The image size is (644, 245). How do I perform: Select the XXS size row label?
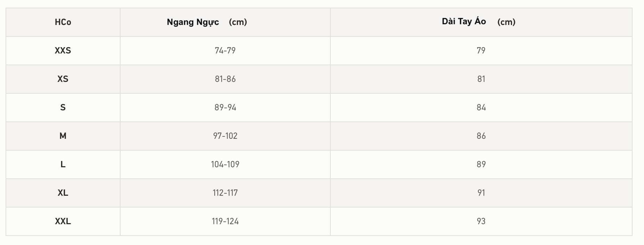tap(63, 51)
